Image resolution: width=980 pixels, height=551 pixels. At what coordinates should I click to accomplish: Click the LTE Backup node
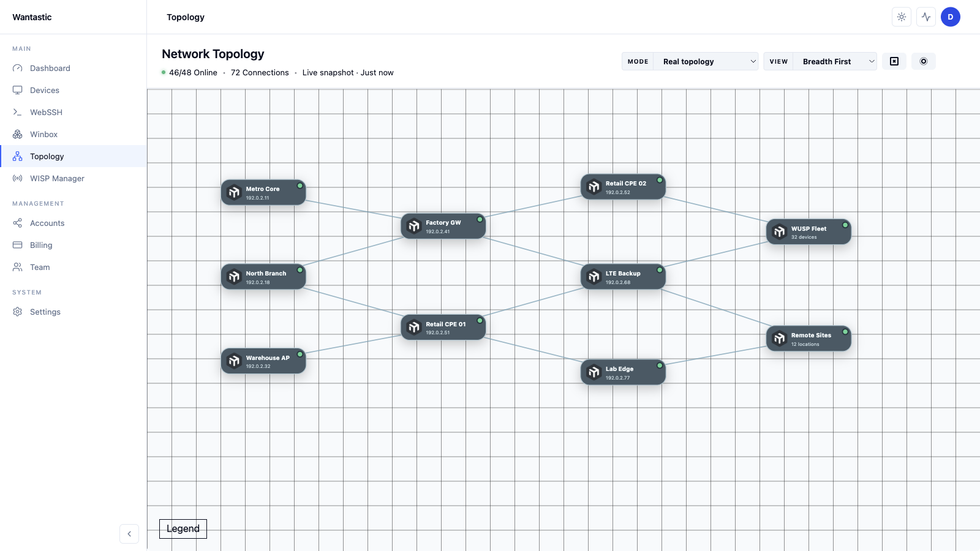point(623,277)
